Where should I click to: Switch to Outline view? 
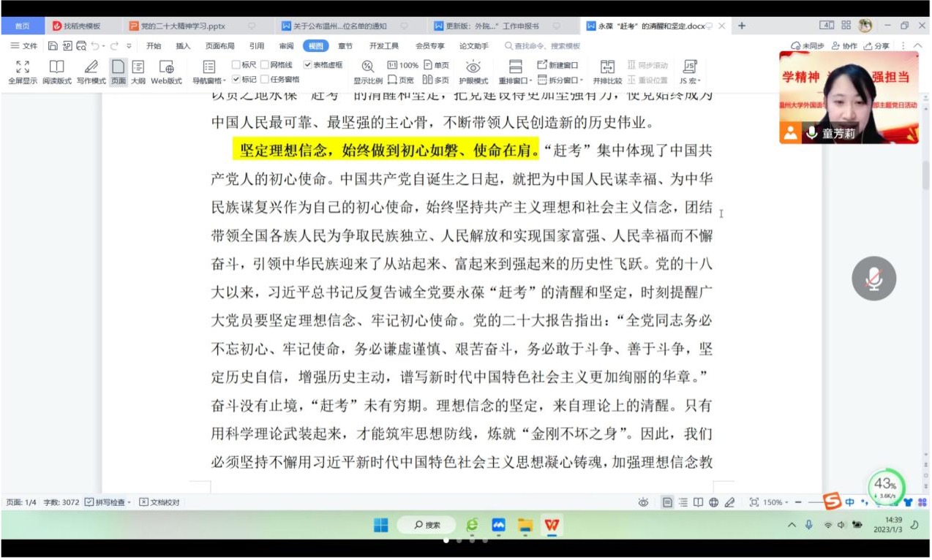(138, 72)
